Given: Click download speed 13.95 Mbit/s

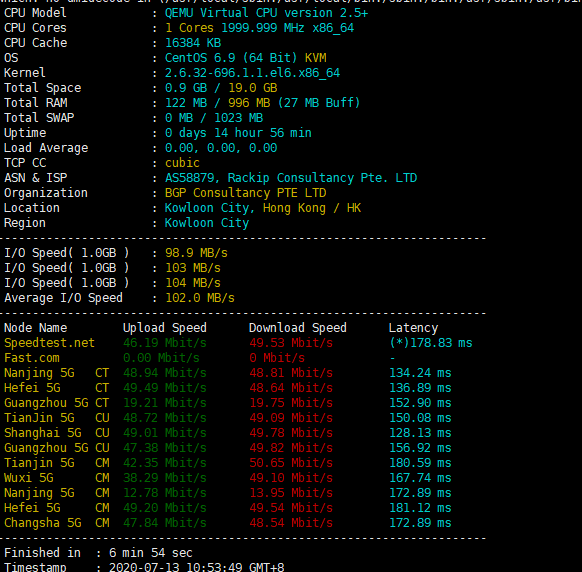Looking at the screenshot, I should coord(291,493).
